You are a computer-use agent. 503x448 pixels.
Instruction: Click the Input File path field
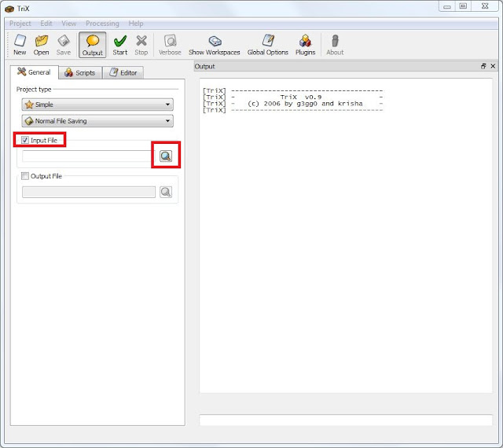pyautogui.click(x=89, y=156)
